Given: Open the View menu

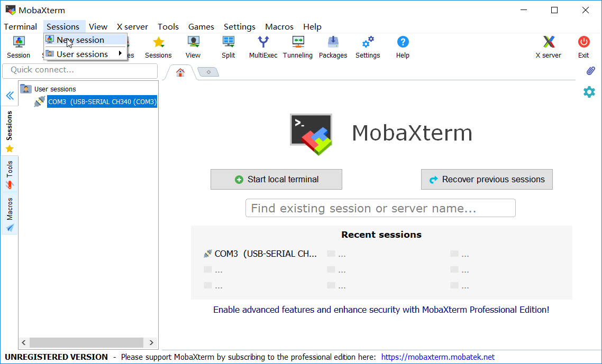Looking at the screenshot, I should [98, 27].
